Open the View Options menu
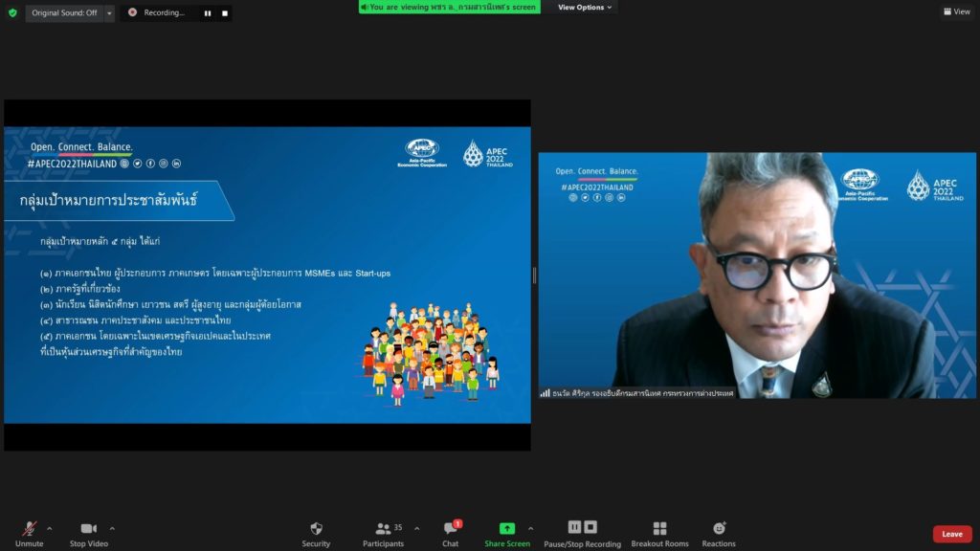 coord(585,8)
